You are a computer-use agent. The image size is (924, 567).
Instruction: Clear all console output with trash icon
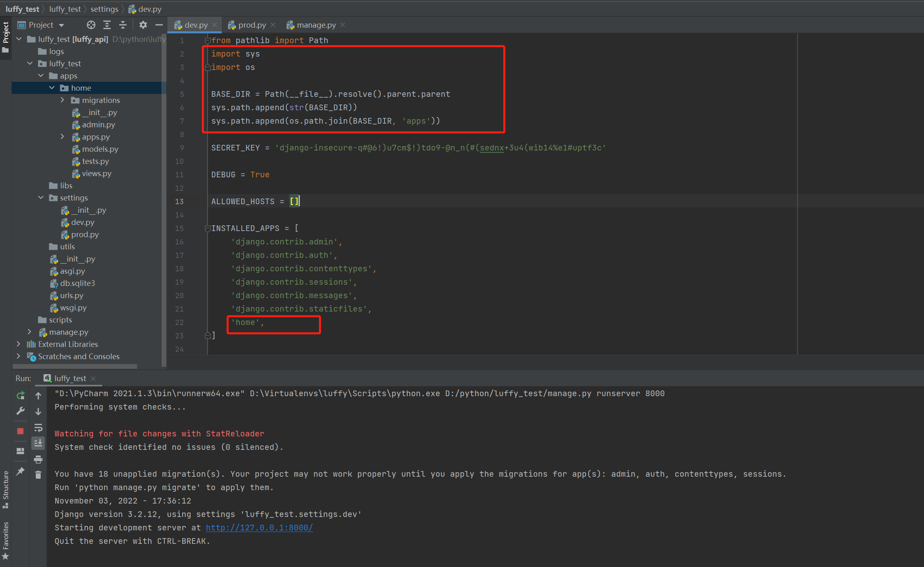pos(38,475)
